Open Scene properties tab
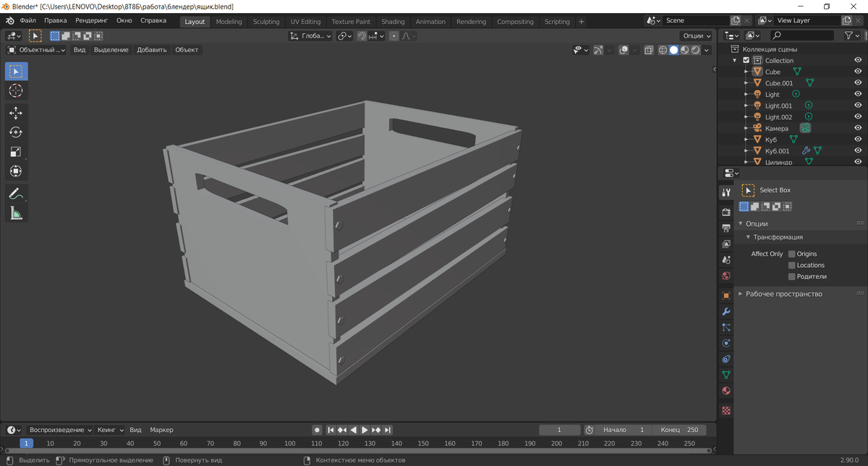 point(726,260)
